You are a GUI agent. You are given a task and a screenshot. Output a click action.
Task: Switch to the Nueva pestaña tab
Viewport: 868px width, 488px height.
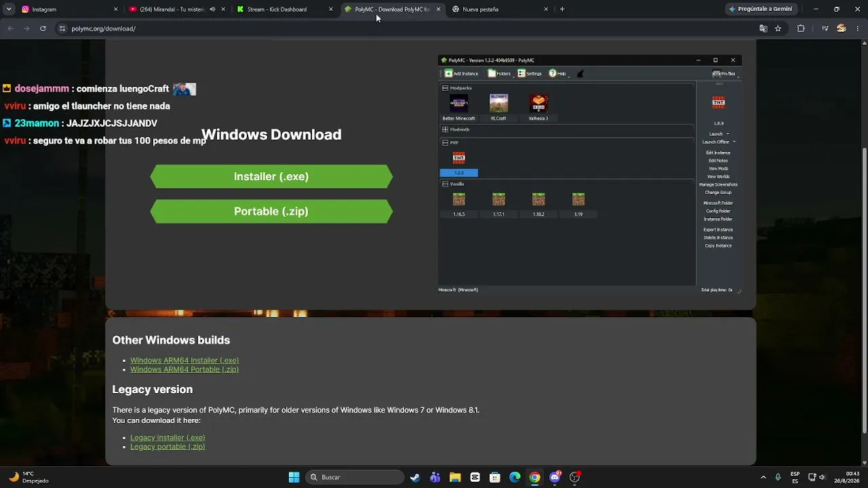click(500, 9)
